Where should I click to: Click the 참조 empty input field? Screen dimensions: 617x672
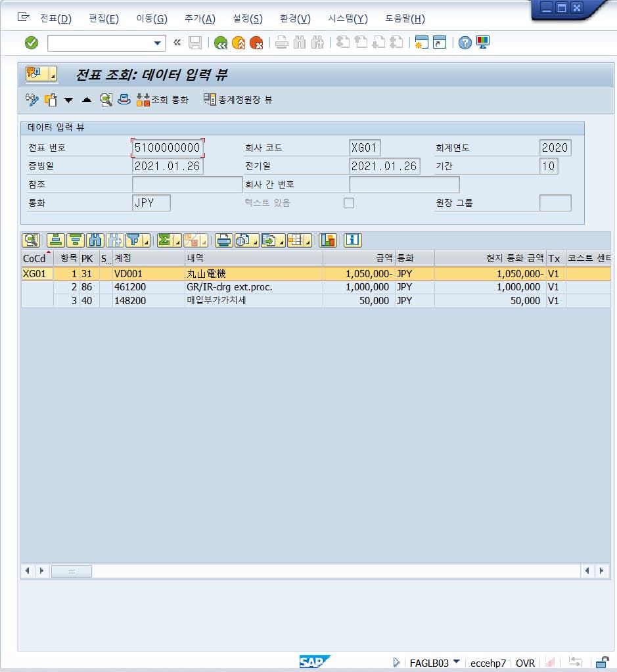(x=187, y=185)
